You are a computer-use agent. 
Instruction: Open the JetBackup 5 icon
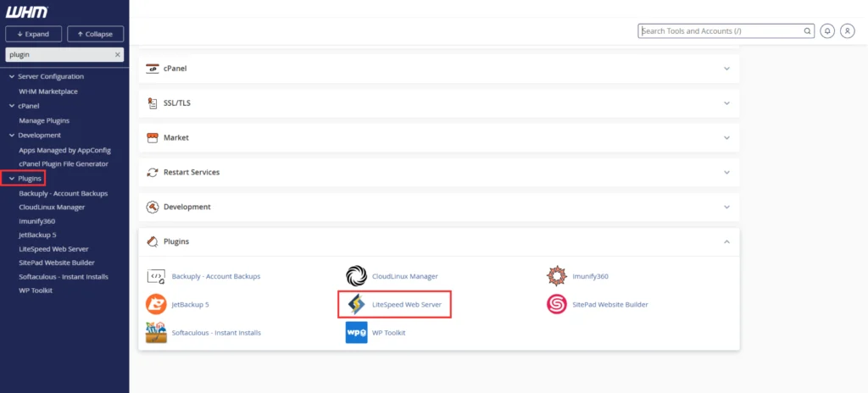[156, 304]
